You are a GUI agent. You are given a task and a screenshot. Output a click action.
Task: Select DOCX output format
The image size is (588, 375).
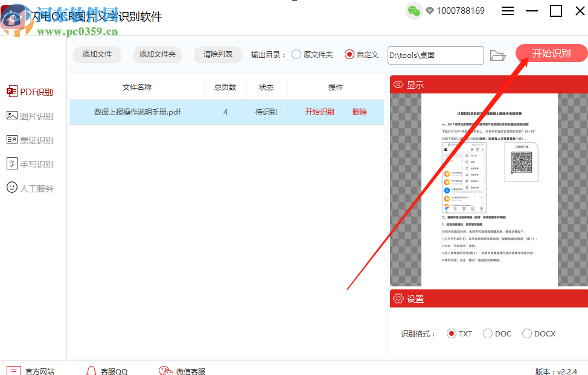coord(528,333)
